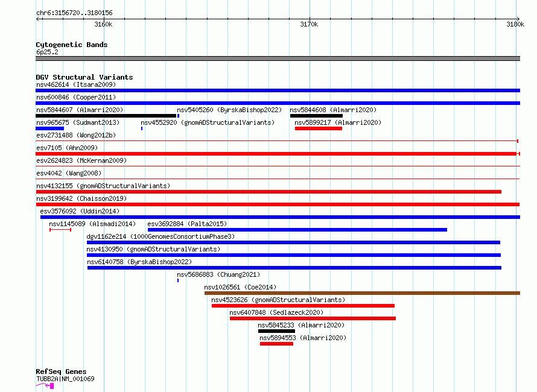
Task: Select dgv1162e214 (1000GenomesConsortiumPhase3) label
Action: pos(160,236)
